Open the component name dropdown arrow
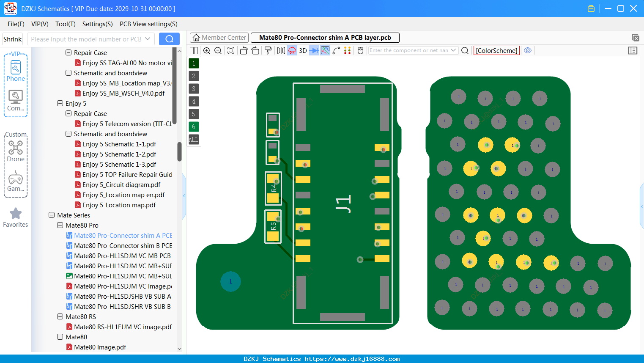Image resolution: width=644 pixels, height=363 pixels. click(454, 50)
